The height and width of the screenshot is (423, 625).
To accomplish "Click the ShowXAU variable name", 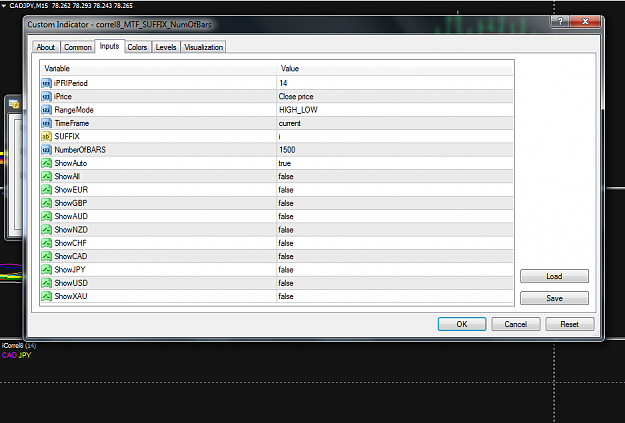I will [x=71, y=296].
